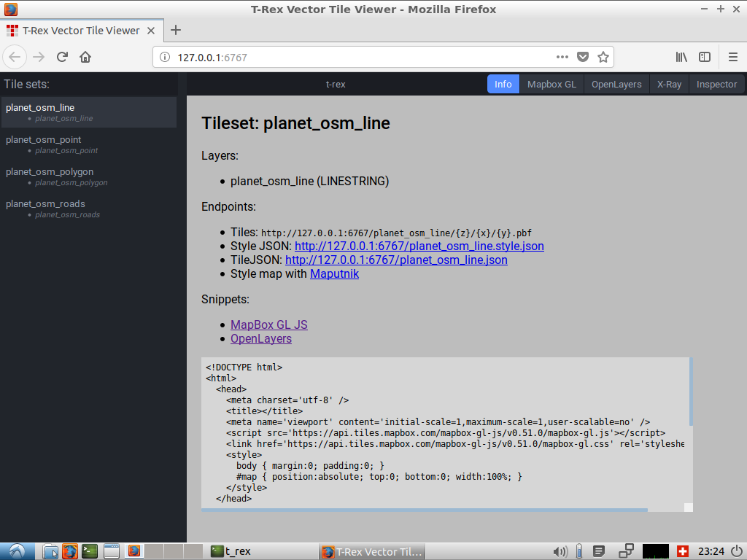The width and height of the screenshot is (747, 560).
Task: Show site information icon in address bar
Action: (x=165, y=57)
